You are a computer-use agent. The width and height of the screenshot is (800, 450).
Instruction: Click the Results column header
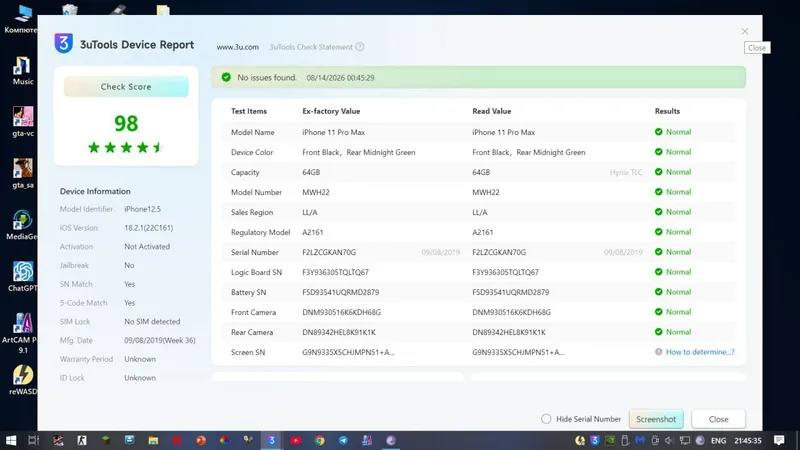tap(667, 111)
